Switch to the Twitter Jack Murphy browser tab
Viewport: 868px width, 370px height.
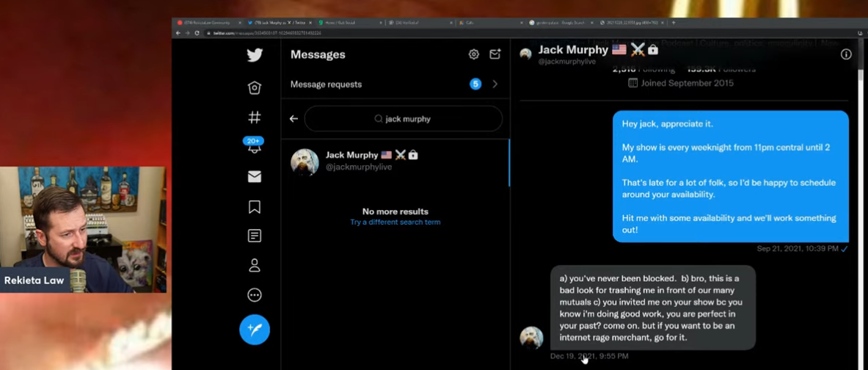281,23
